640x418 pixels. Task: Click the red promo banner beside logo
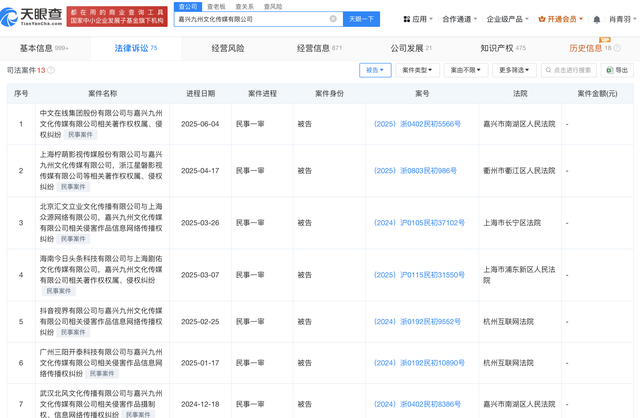pos(117,16)
